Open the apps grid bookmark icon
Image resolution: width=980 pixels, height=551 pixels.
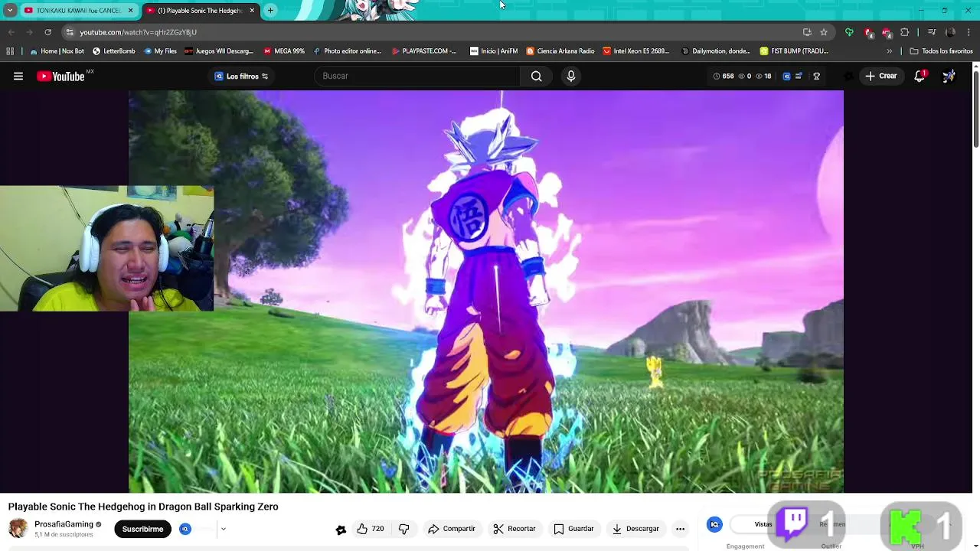pos(10,51)
